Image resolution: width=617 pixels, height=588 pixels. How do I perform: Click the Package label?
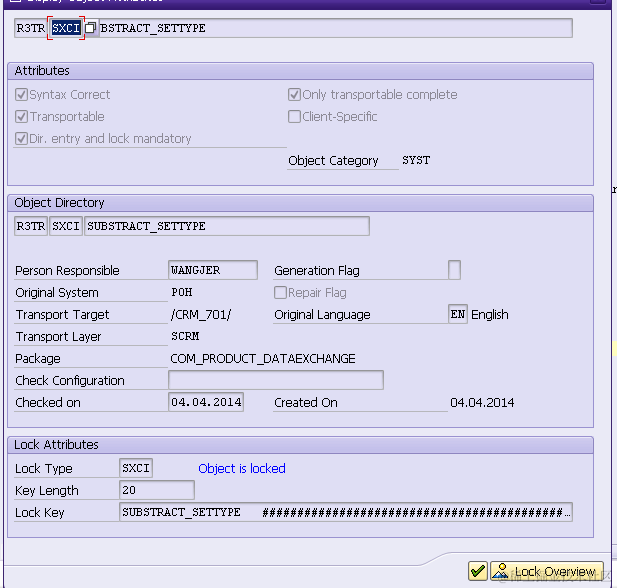point(38,359)
